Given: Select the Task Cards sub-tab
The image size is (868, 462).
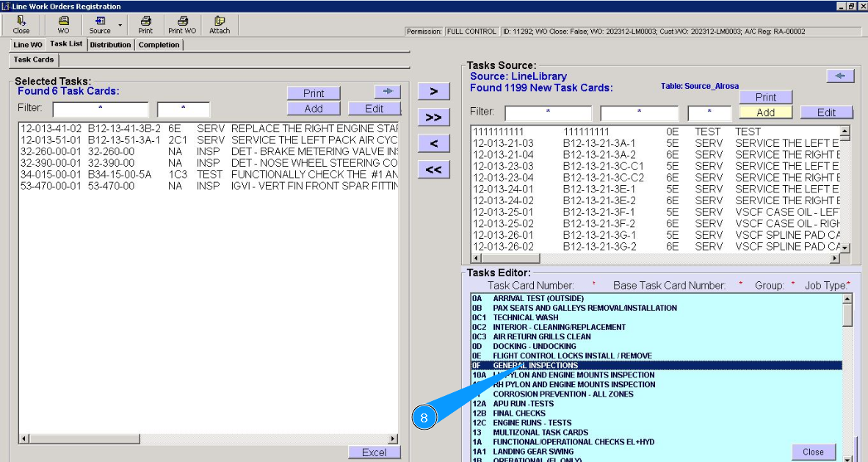Looking at the screenshot, I should pyautogui.click(x=34, y=59).
